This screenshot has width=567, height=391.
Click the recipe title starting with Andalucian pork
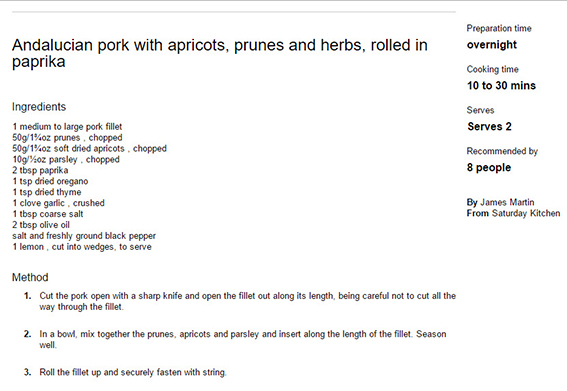coord(220,53)
